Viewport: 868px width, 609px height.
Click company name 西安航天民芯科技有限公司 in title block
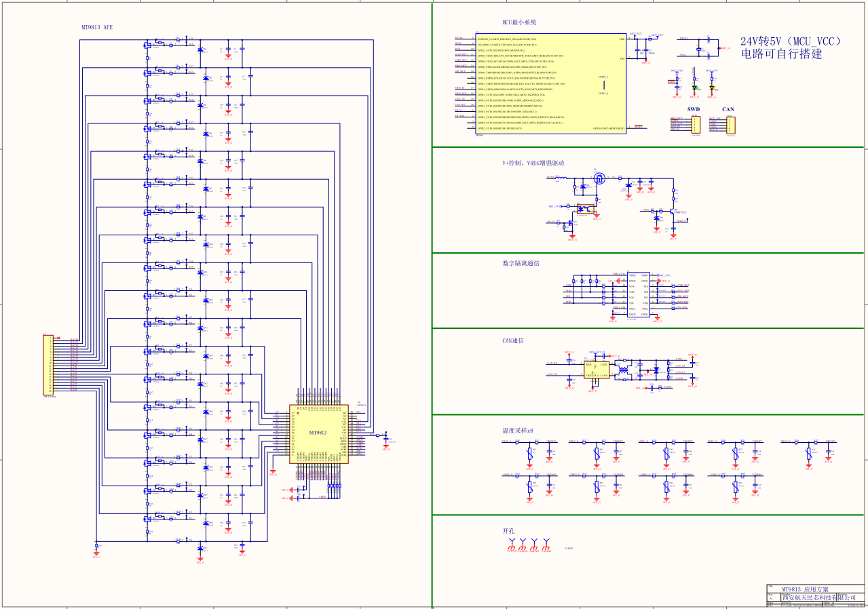818,597
